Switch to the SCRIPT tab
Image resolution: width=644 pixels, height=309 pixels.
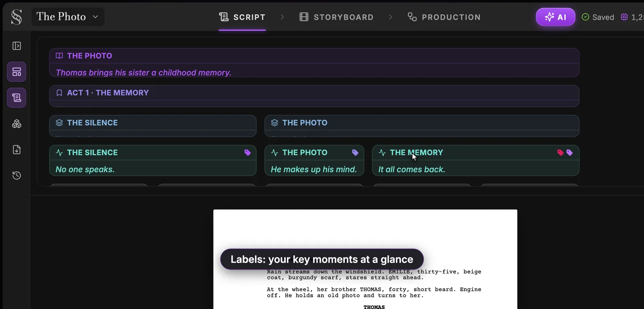click(242, 17)
